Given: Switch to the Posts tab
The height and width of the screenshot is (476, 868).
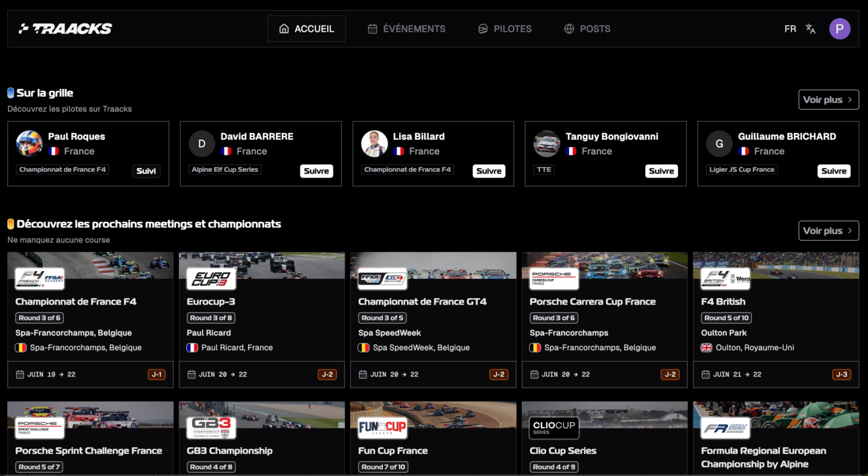Looking at the screenshot, I should [x=587, y=29].
